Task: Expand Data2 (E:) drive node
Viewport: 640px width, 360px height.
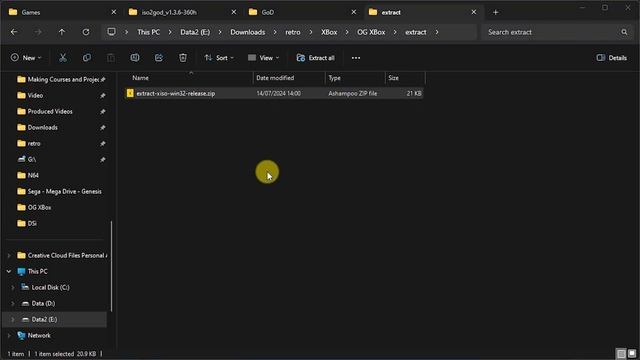Action: pyautogui.click(x=13, y=320)
